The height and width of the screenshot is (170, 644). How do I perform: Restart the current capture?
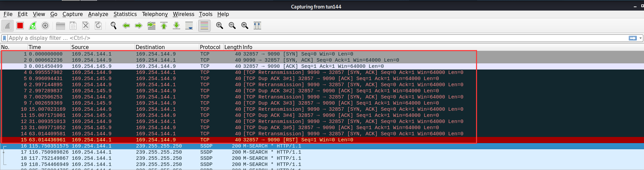(33, 26)
